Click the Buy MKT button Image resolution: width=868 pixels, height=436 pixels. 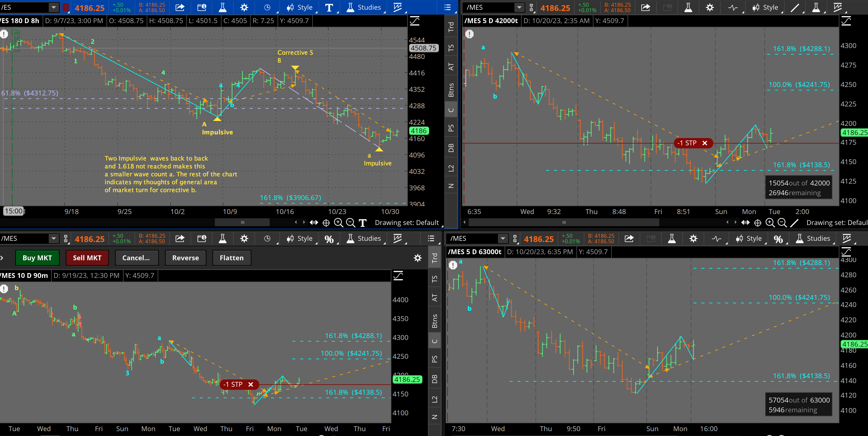37,258
